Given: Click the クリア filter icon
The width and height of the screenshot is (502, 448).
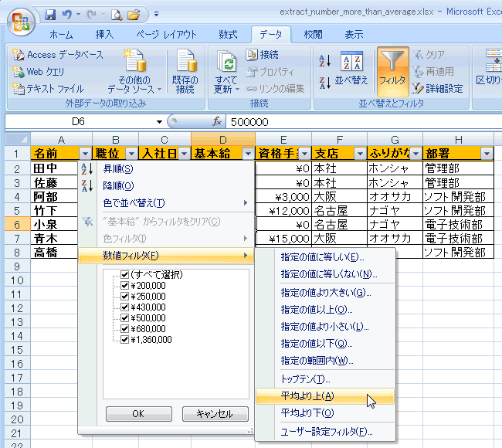Looking at the screenshot, I should pyautogui.click(x=418, y=55).
